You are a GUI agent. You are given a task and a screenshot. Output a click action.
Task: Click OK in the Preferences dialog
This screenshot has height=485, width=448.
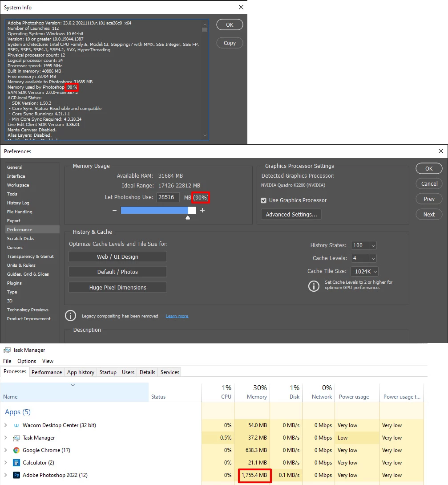click(429, 169)
